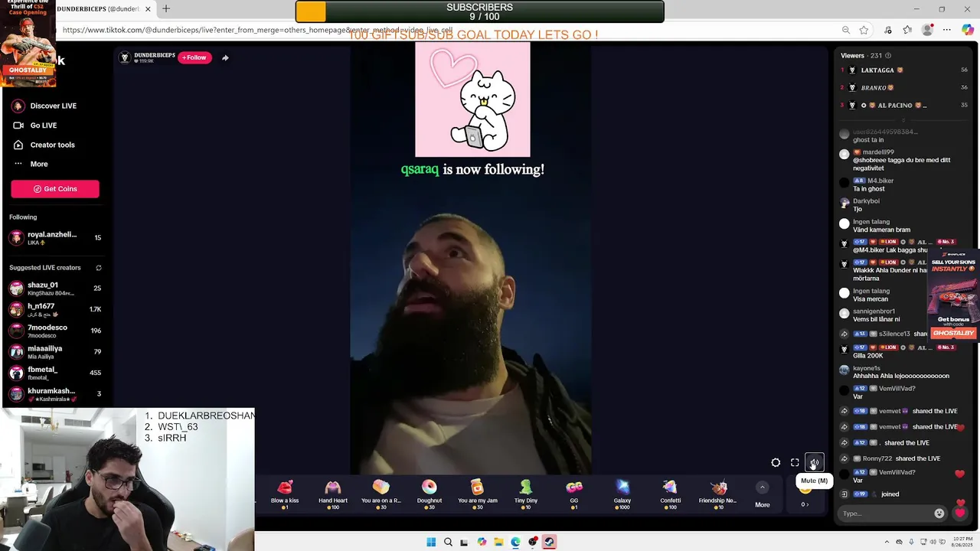Send the Confetti gift
Viewport: 980px width, 551px height.
coord(671,494)
